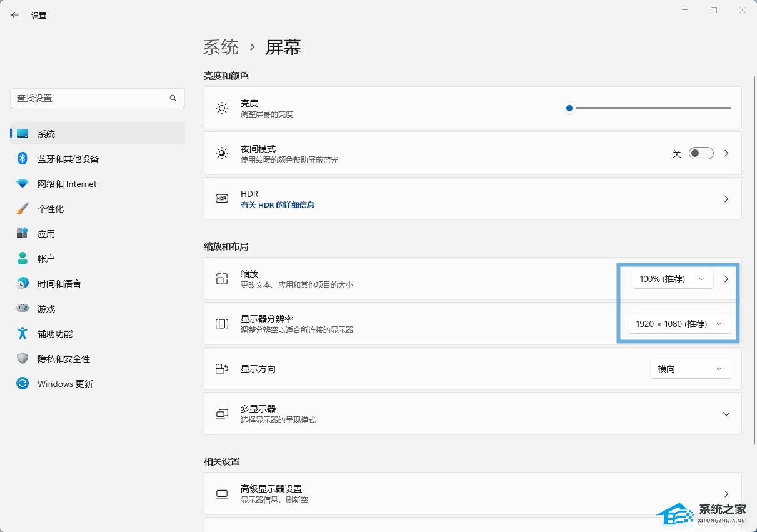Image resolution: width=757 pixels, height=532 pixels.
Task: Click the back arrow icon in title bar
Action: coord(15,15)
